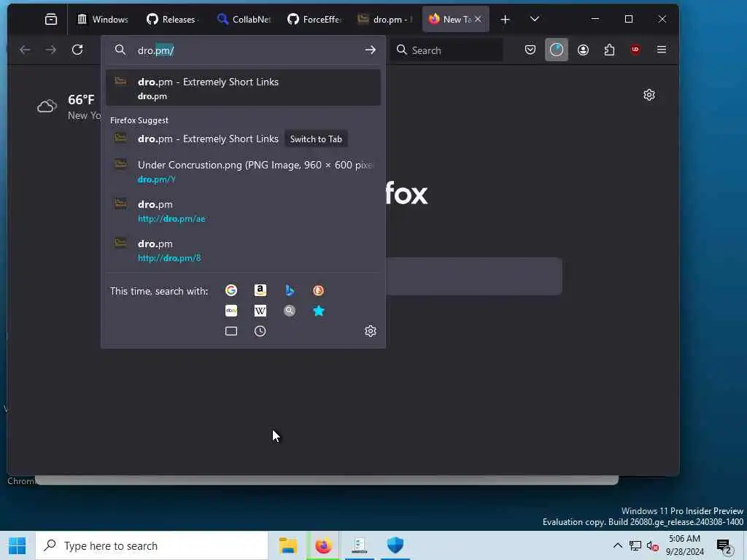Click the forward navigation arrow
The width and height of the screenshot is (747, 560).
[x=51, y=50]
